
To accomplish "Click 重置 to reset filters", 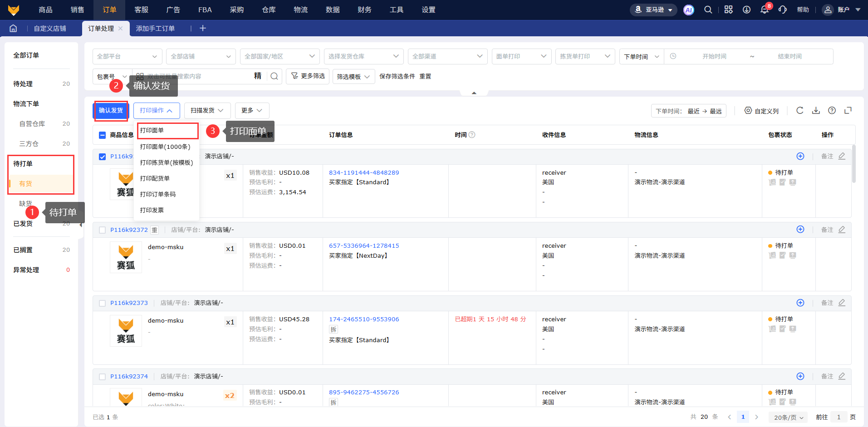I will [x=425, y=76].
